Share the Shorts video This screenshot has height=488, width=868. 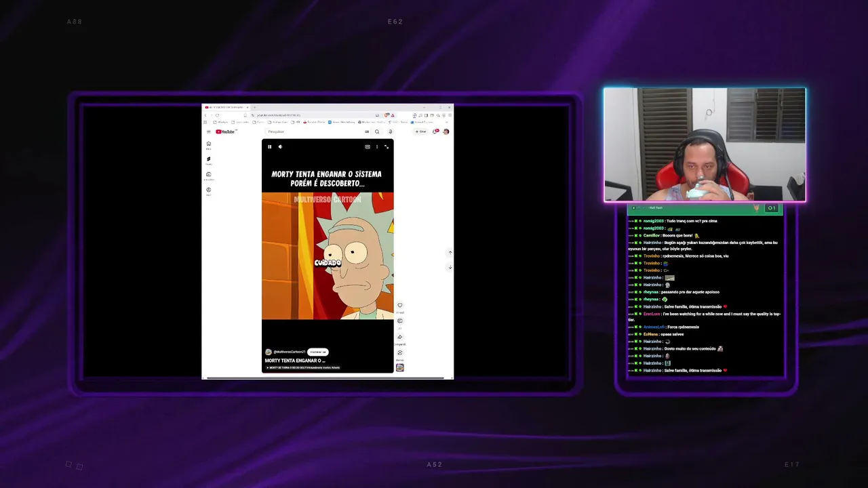[x=400, y=337]
